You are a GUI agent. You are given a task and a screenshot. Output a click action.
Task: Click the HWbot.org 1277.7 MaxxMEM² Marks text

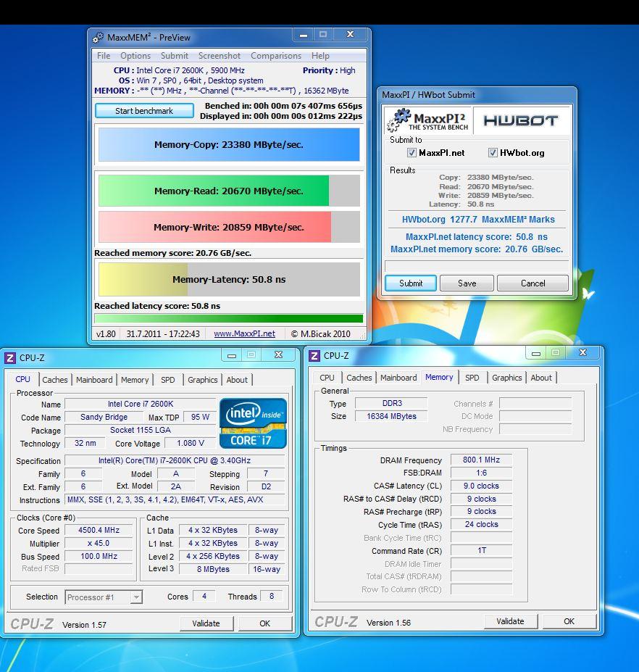tap(478, 220)
